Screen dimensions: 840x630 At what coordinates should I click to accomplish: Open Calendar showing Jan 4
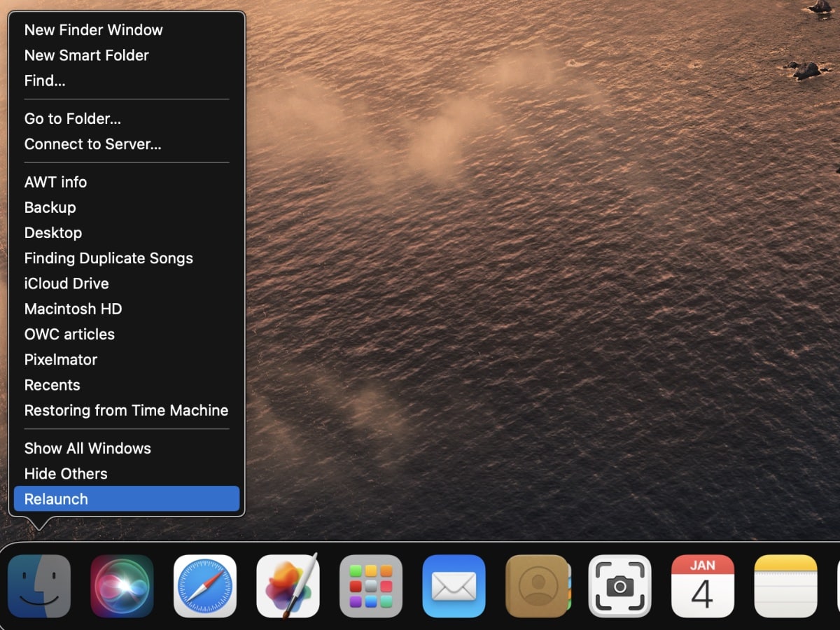(702, 586)
